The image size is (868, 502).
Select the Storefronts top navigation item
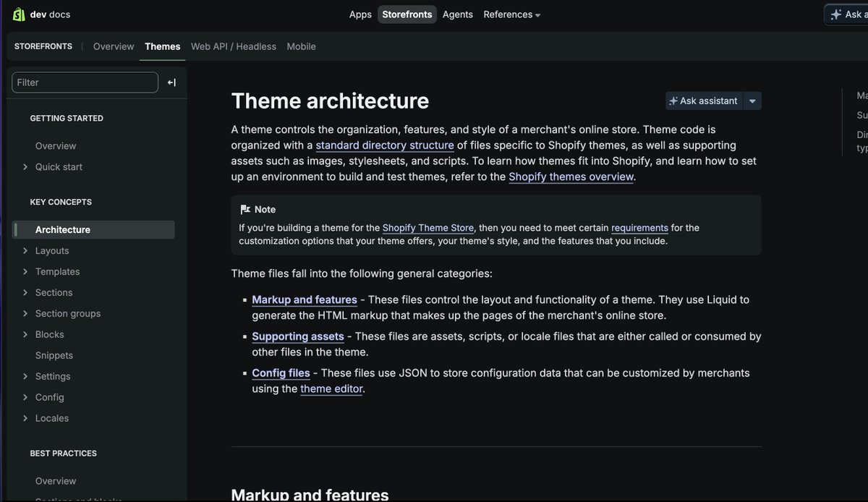[407, 14]
